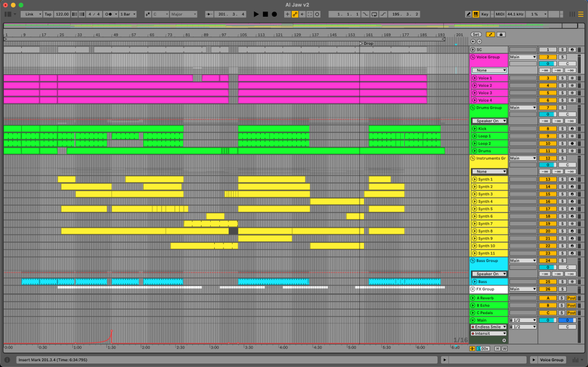Toggle the Punch-In switch

(365, 14)
